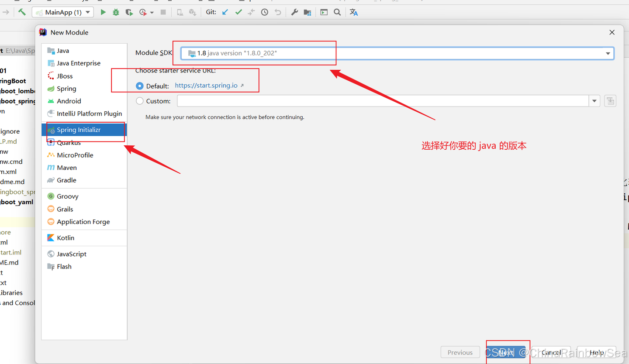Open the https://start.spring.io link
The image size is (629, 364).
pyautogui.click(x=206, y=86)
